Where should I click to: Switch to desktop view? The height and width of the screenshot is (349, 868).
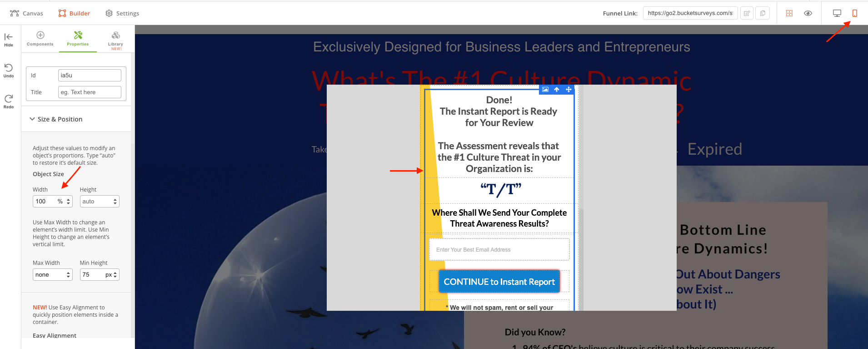pos(837,13)
